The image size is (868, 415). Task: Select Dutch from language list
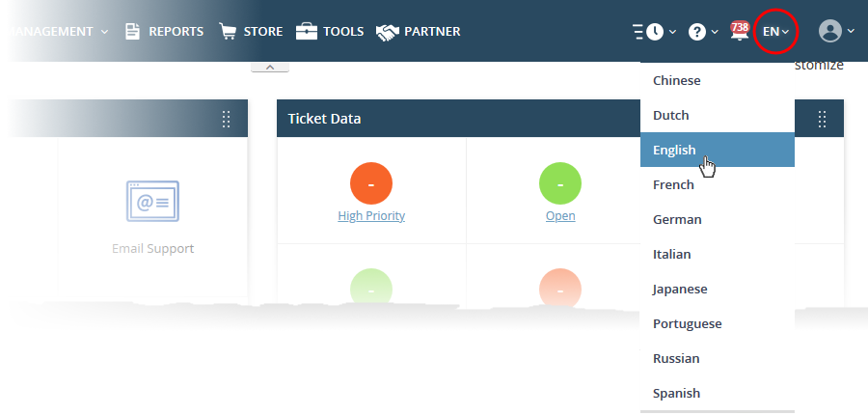point(718,115)
